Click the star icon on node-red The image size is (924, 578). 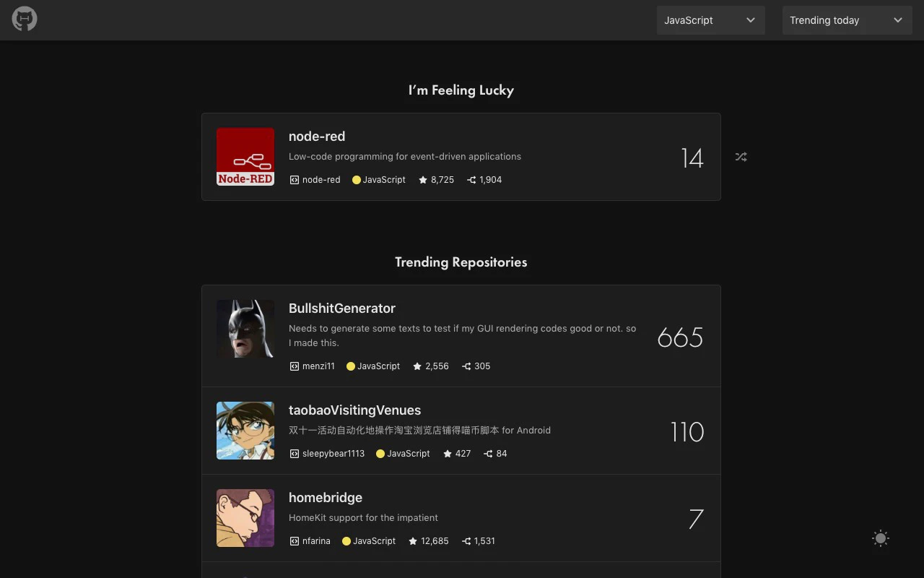423,179
